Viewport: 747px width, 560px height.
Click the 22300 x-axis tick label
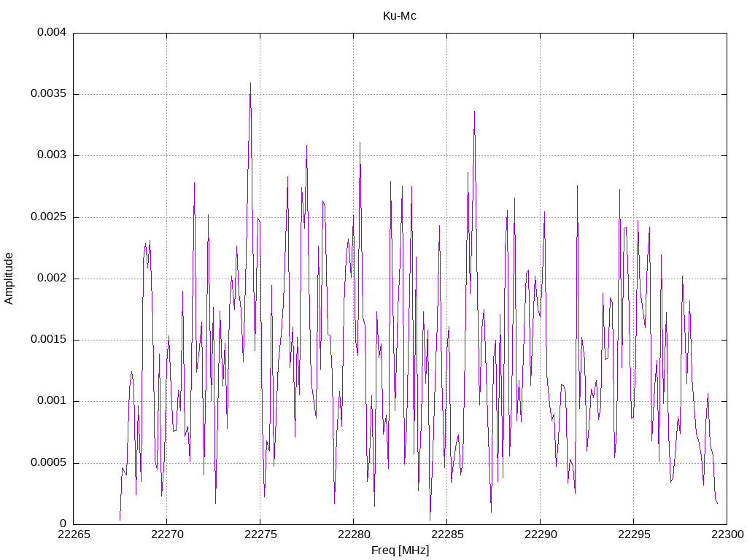coord(727,534)
